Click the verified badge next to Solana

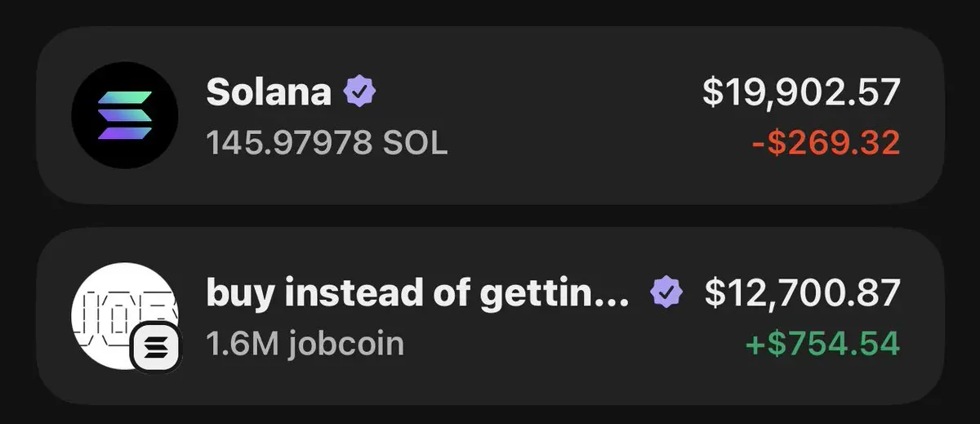pyautogui.click(x=359, y=92)
